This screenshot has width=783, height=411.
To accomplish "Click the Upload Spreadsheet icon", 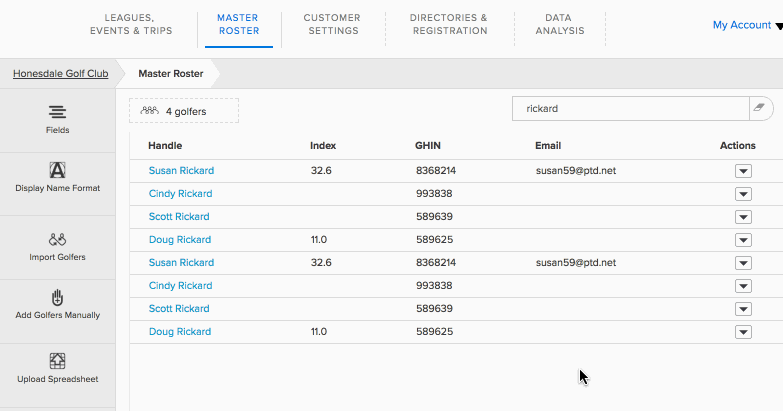I will (x=57, y=361).
